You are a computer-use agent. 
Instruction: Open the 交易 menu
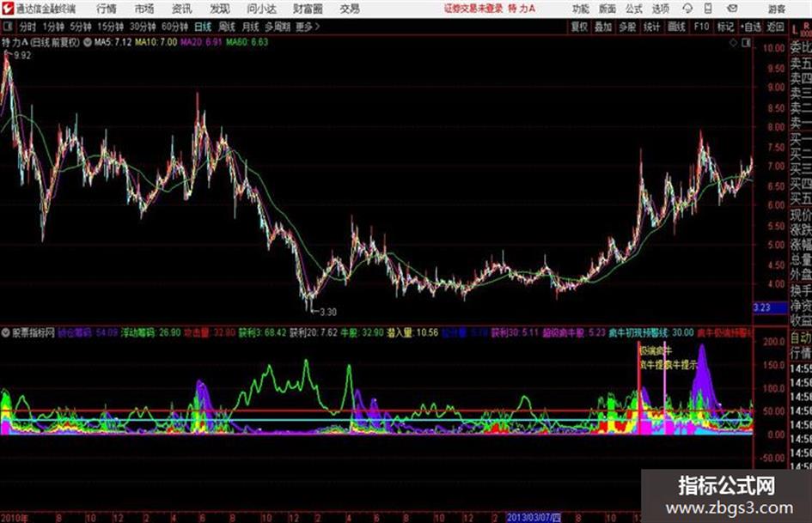click(x=350, y=9)
